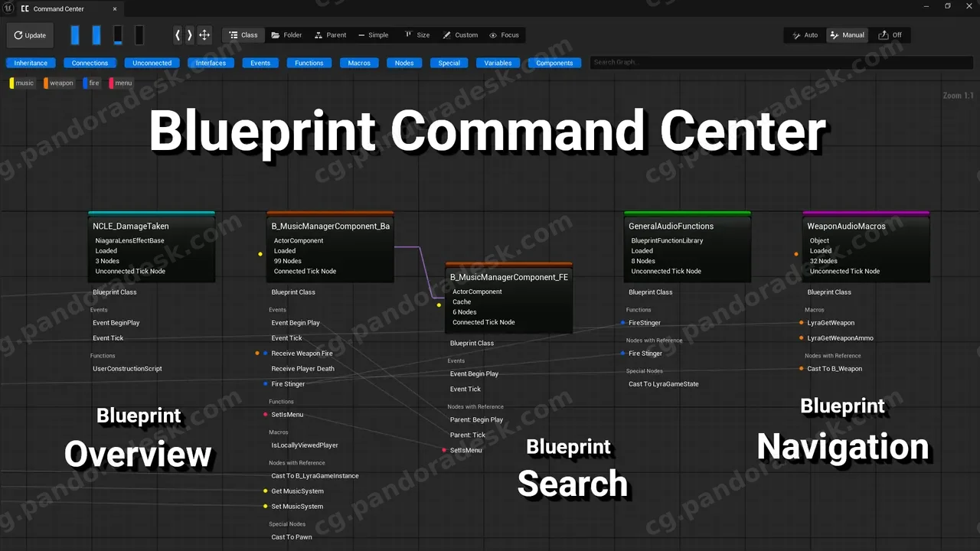
Task: Click yellow pin beside B_MusicManagerComponent_Ba header
Action: 260,254
